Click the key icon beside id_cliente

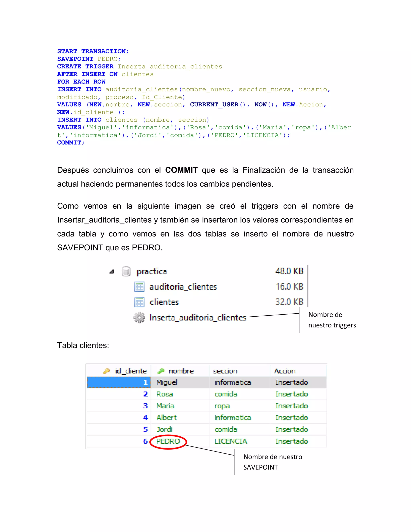pyautogui.click(x=106, y=371)
